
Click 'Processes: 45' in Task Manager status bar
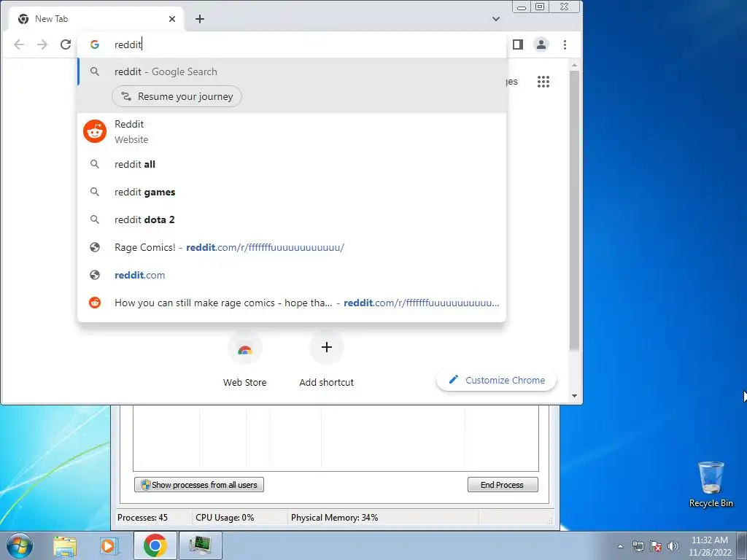[x=142, y=518]
